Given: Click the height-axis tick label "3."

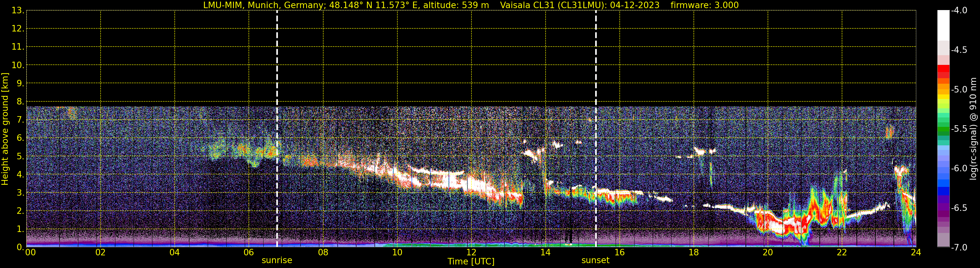Looking at the screenshot, I should pos(20,192).
